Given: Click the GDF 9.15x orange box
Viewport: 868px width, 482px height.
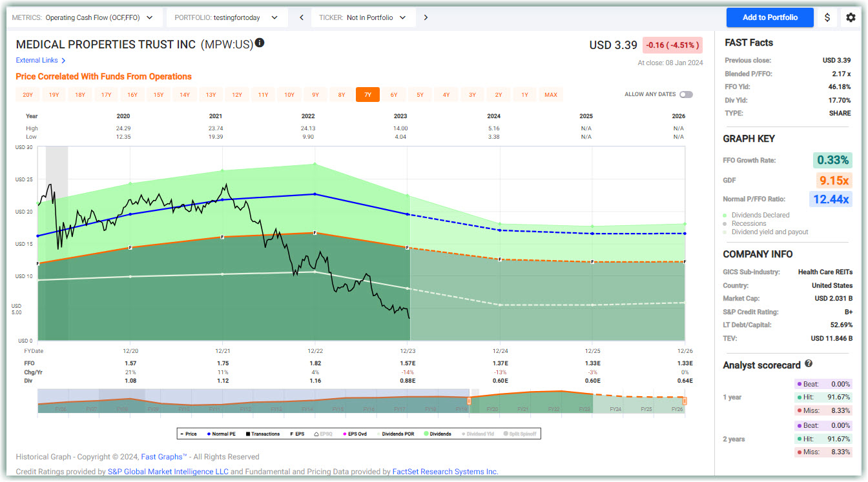Looking at the screenshot, I should (833, 180).
